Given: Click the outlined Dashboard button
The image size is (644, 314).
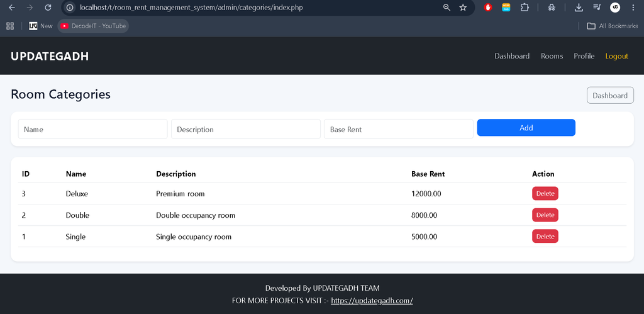Looking at the screenshot, I should coord(610,96).
